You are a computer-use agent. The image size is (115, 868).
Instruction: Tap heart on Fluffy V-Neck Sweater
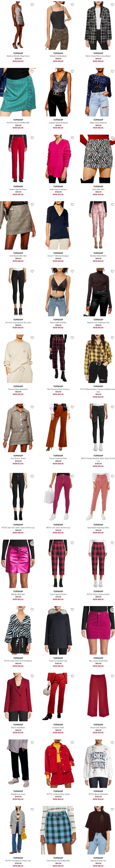(x=72, y=138)
